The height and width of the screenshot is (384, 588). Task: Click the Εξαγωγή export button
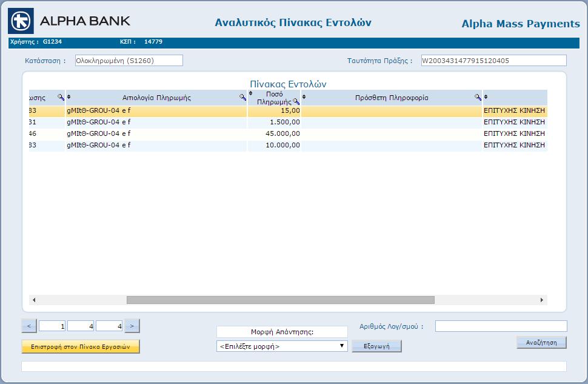[x=376, y=346]
